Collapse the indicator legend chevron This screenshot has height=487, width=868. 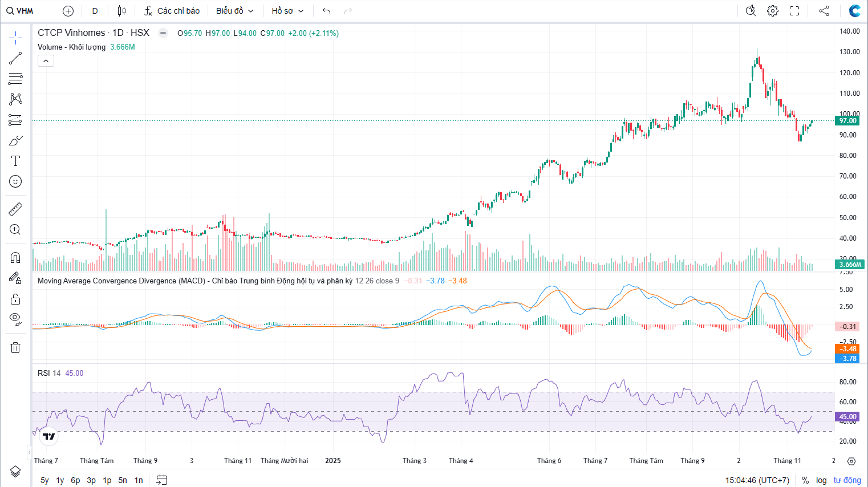click(46, 61)
